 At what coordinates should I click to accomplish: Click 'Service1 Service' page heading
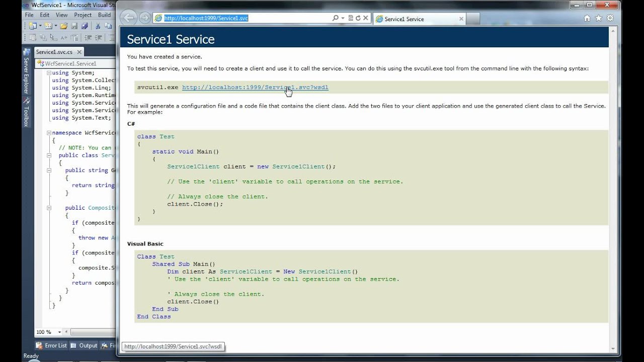(171, 39)
